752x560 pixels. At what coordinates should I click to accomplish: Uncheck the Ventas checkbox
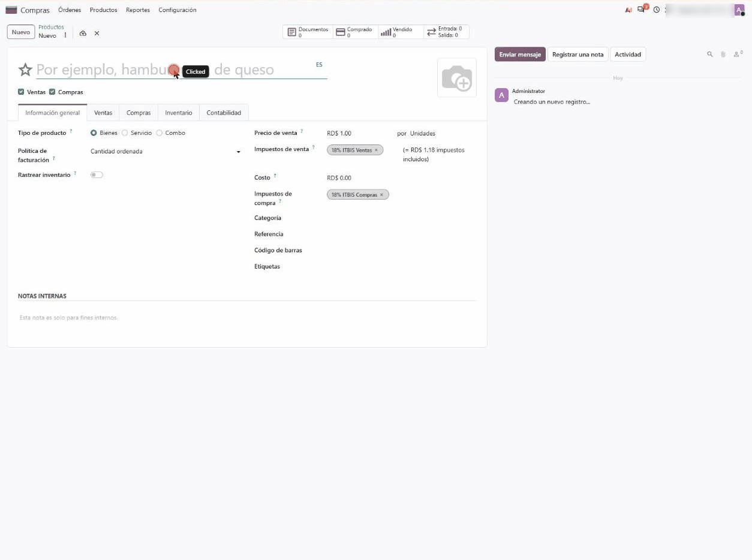coord(22,92)
